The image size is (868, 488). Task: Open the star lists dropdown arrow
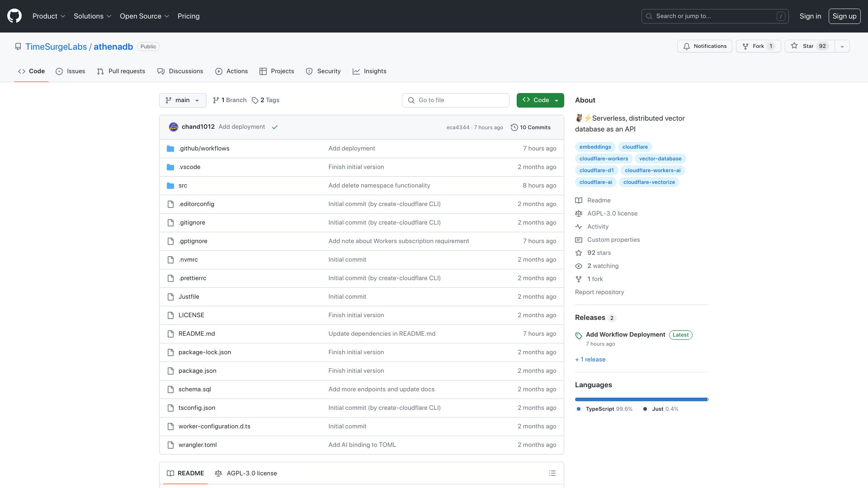(x=842, y=46)
